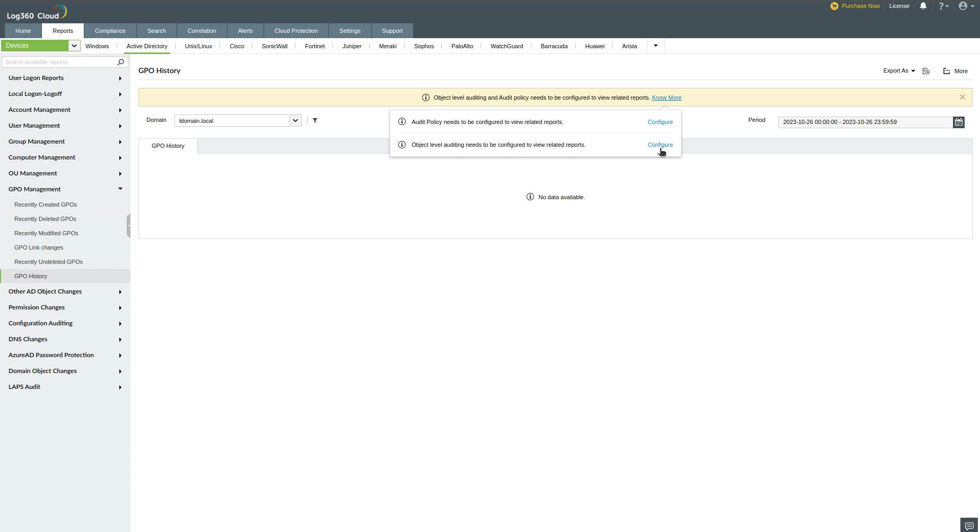The height and width of the screenshot is (532, 980).
Task: Open Recently Created GPOs report
Action: click(x=46, y=205)
